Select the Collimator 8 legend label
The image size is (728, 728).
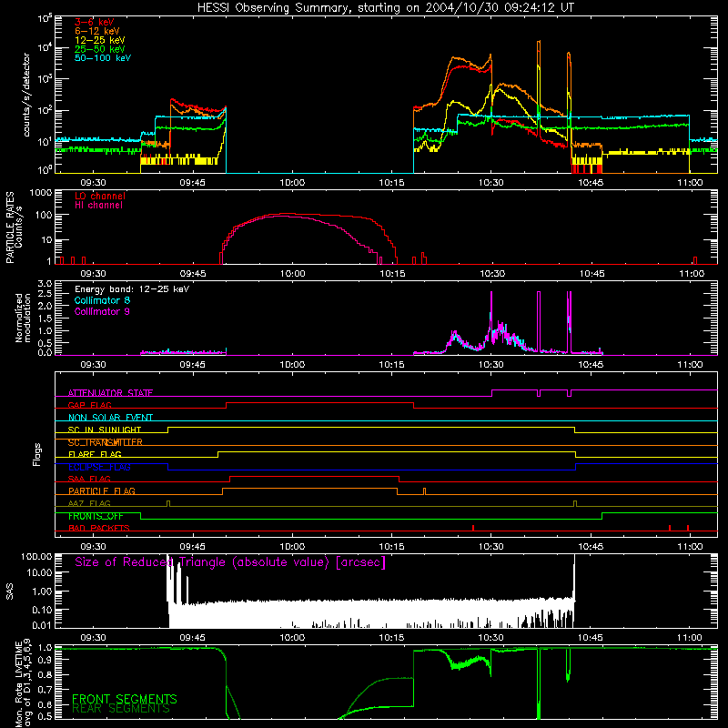102,300
